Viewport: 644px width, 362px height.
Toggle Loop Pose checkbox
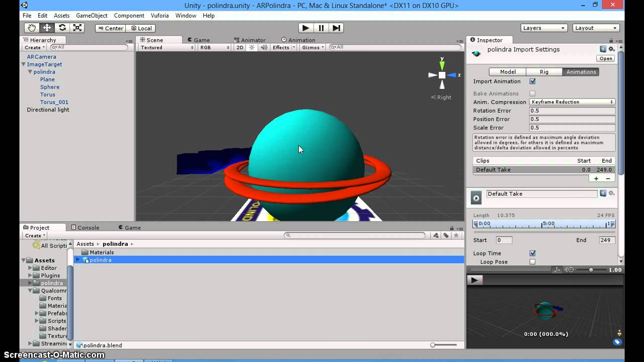click(532, 262)
